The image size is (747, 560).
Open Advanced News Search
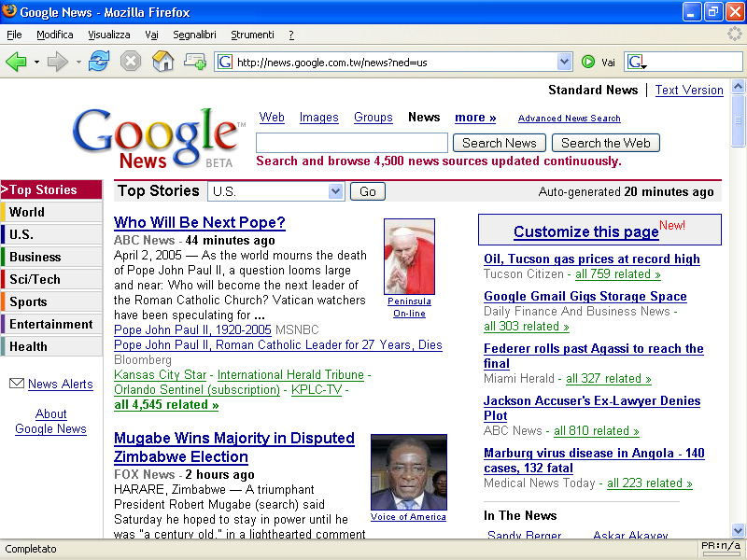point(570,119)
